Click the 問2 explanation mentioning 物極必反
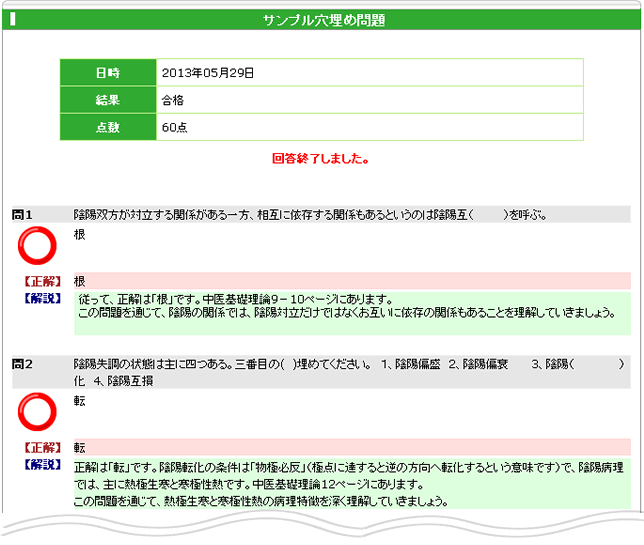 352,484
